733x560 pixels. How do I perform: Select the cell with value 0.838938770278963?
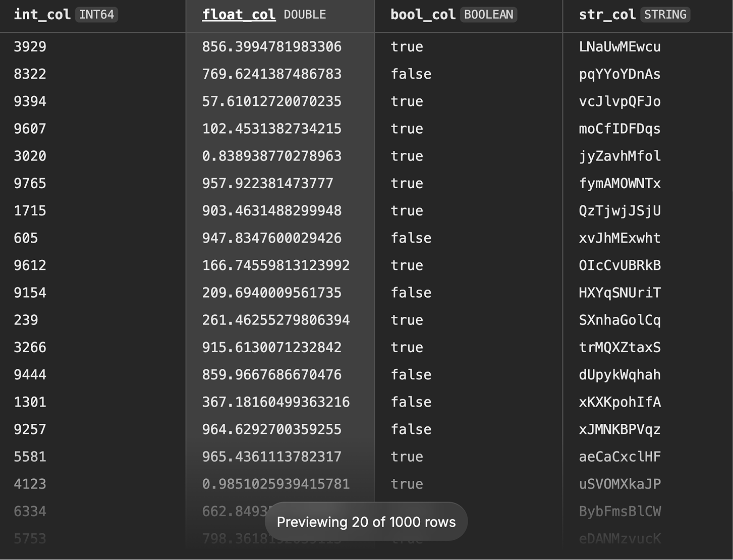click(x=271, y=156)
